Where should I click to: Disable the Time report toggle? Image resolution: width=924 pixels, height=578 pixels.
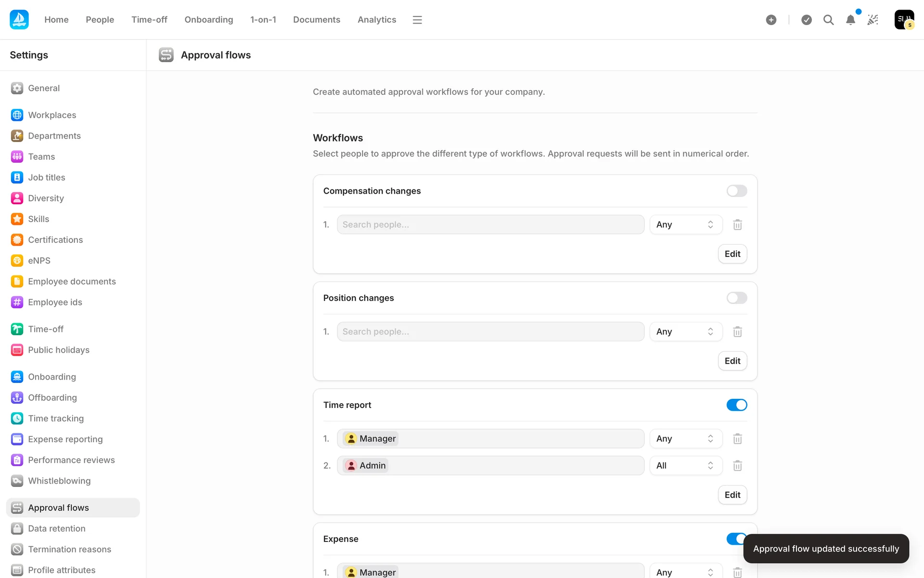point(736,405)
